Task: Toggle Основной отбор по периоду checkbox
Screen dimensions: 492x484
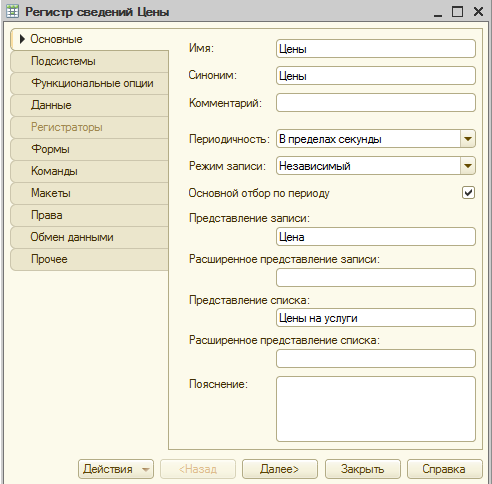Action: click(468, 193)
